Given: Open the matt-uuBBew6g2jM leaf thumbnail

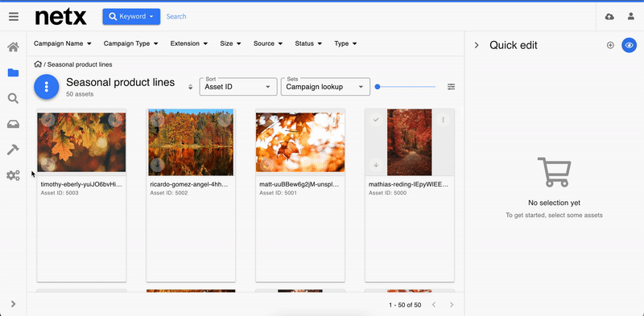Looking at the screenshot, I should tap(300, 142).
